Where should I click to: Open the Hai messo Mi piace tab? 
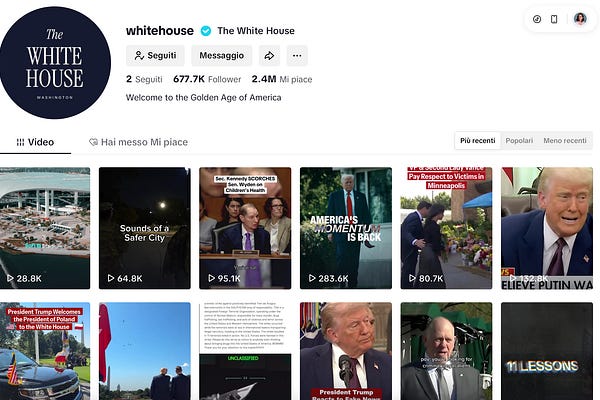tap(139, 142)
